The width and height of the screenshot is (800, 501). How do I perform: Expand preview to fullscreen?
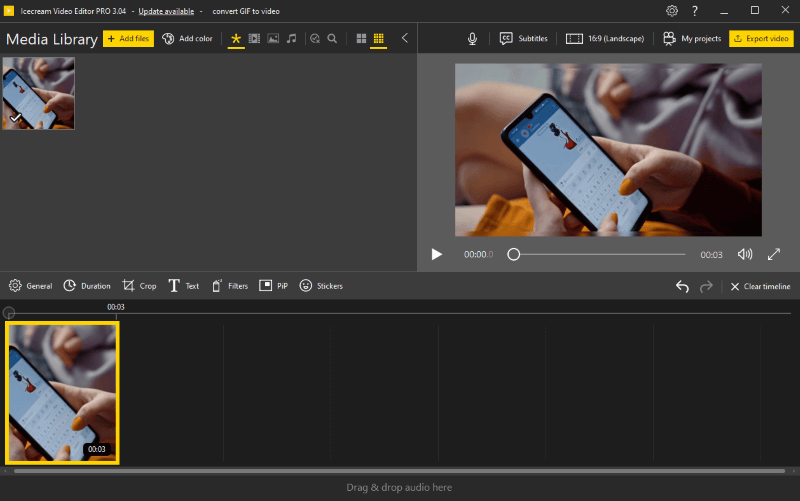(x=774, y=254)
